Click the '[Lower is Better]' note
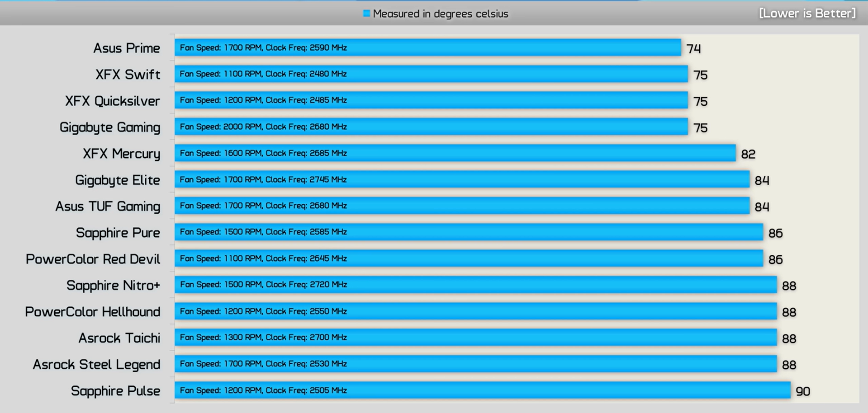The width and height of the screenshot is (868, 413). (807, 13)
